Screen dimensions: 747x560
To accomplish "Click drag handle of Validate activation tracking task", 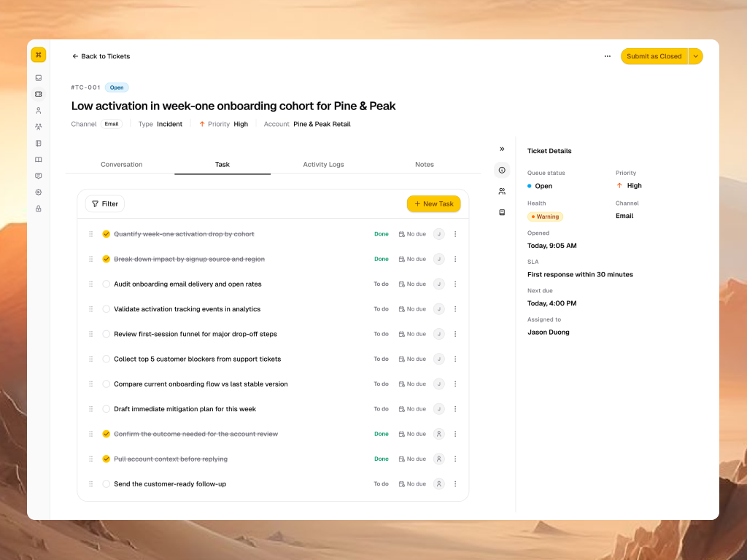I will tap(91, 309).
